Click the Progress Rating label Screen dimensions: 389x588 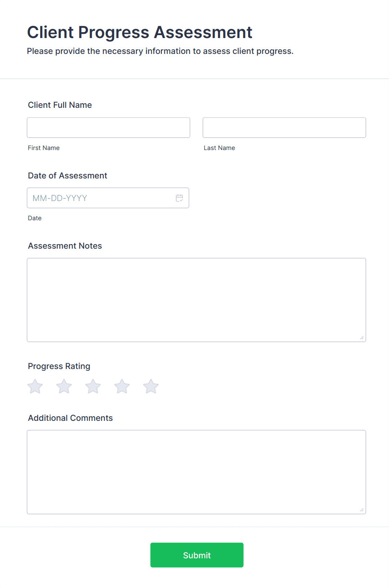coord(59,366)
